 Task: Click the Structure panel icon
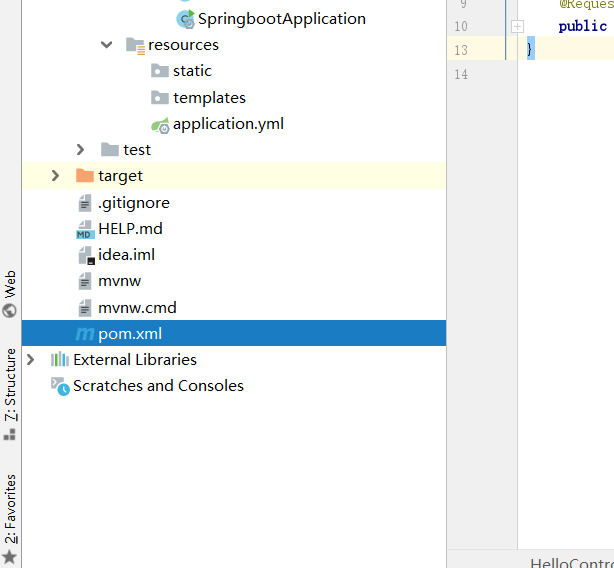pyautogui.click(x=9, y=435)
